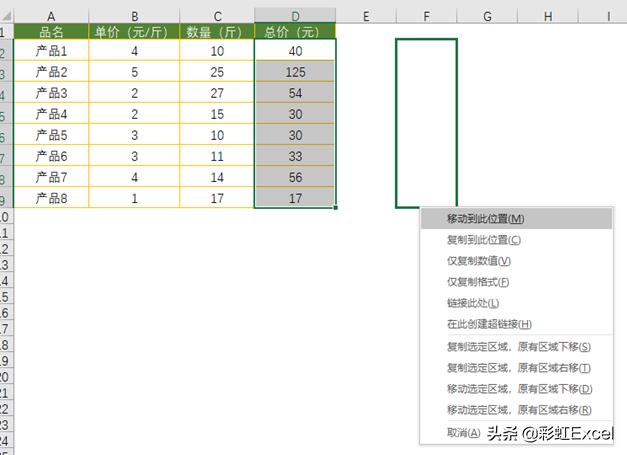This screenshot has height=455, width=627.
Task: Select 移动选定区域，原有区域右移(R)
Action: coord(516,410)
